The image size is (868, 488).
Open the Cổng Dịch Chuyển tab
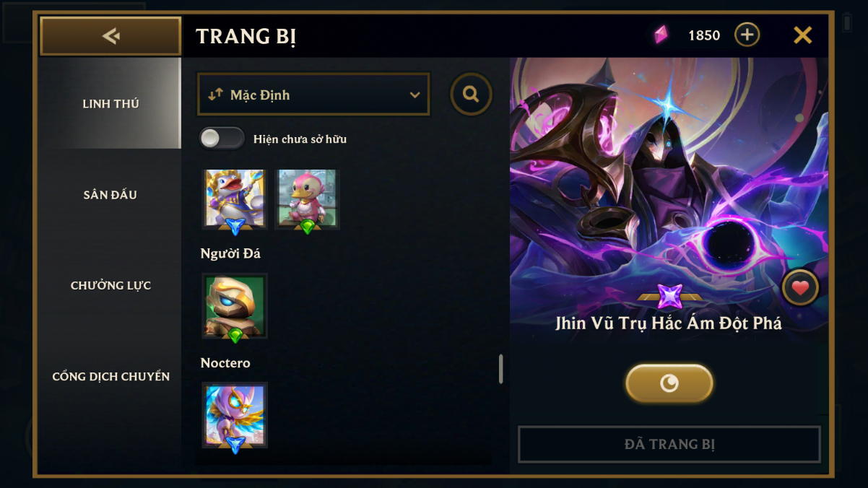point(110,376)
